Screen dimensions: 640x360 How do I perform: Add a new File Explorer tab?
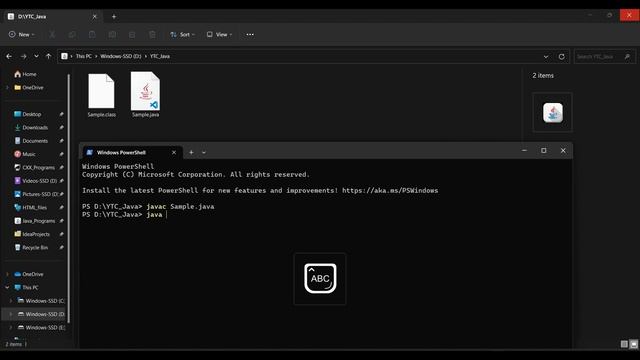[x=114, y=17]
